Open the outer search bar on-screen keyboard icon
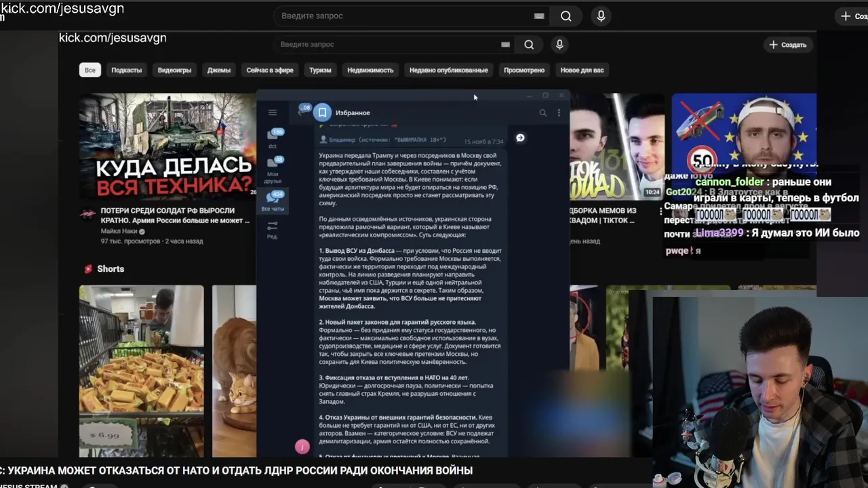Viewport: 868px width, 488px height. click(x=539, y=16)
